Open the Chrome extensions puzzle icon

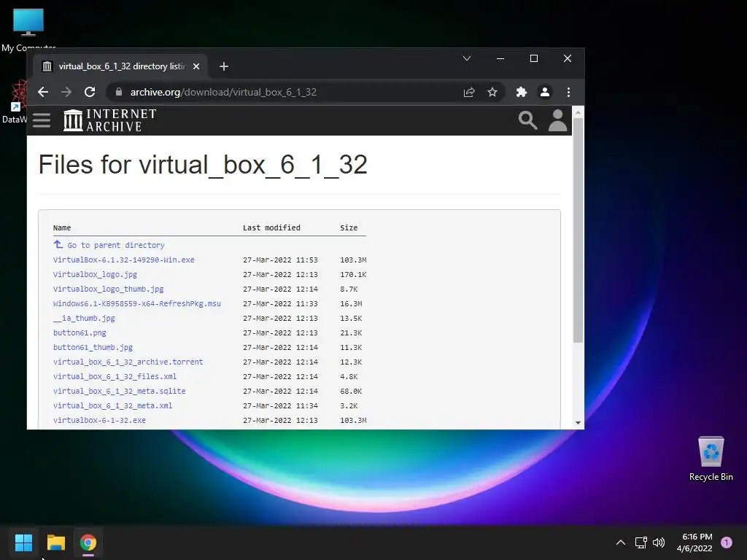click(x=521, y=92)
